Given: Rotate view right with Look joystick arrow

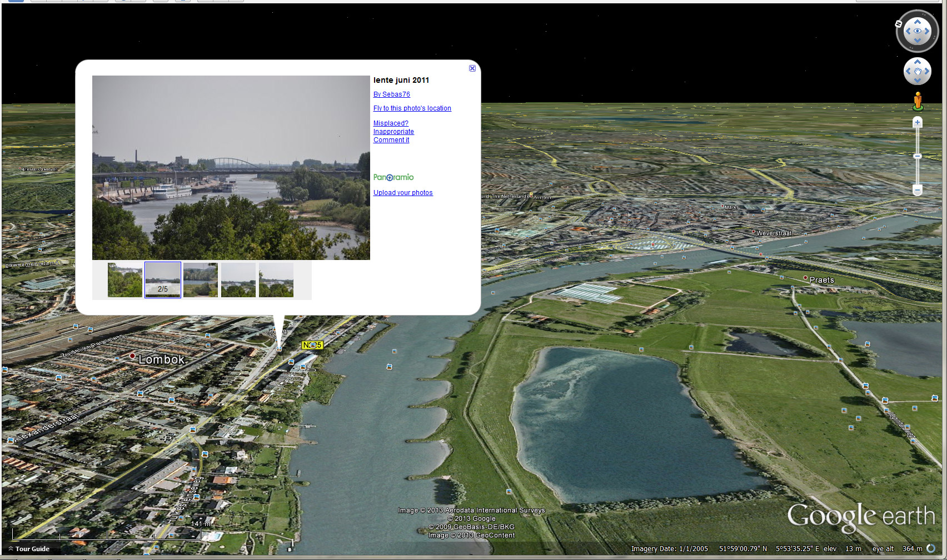Looking at the screenshot, I should tap(927, 31).
